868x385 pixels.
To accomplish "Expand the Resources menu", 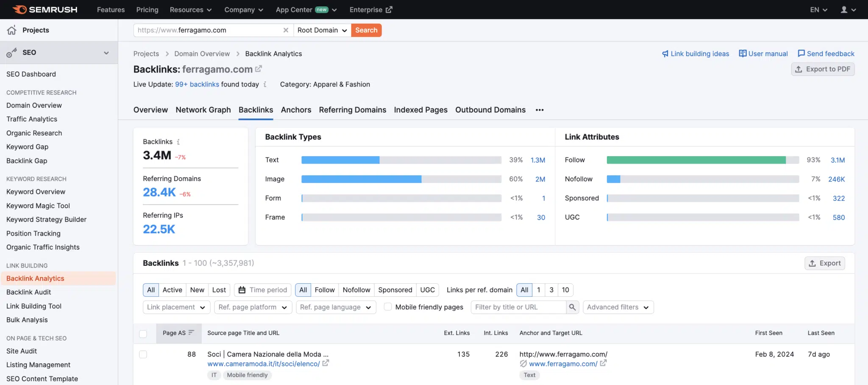I will pos(191,9).
